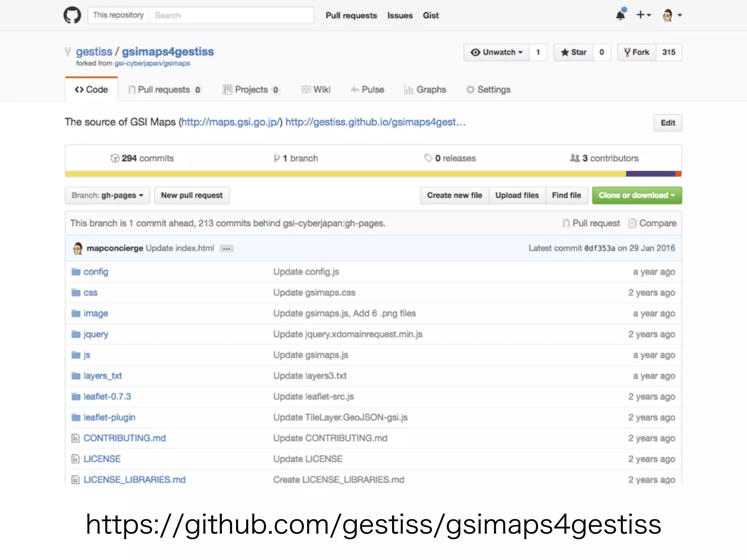Switch to the Projects tab
747x560 pixels.
[251, 90]
